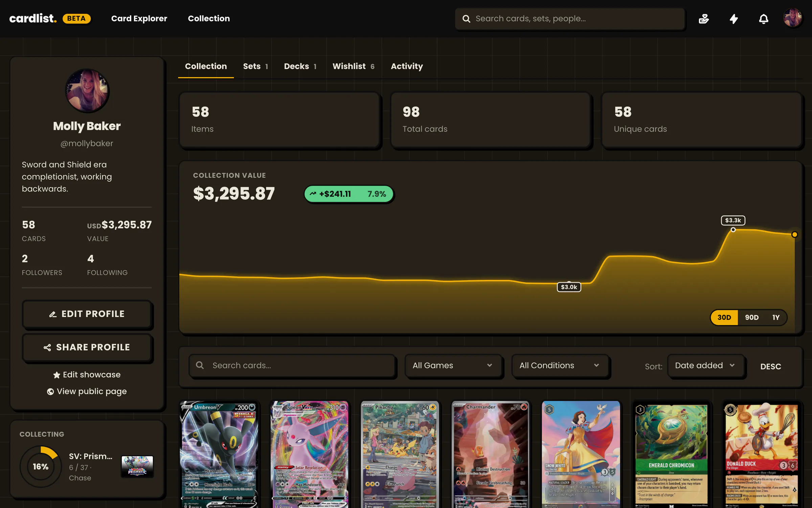Switch to the Sets tab
Viewport: 812px width, 508px height.
255,66
